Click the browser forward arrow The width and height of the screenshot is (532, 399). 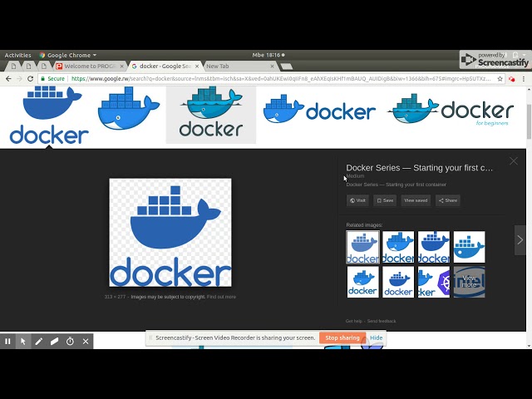(19, 79)
